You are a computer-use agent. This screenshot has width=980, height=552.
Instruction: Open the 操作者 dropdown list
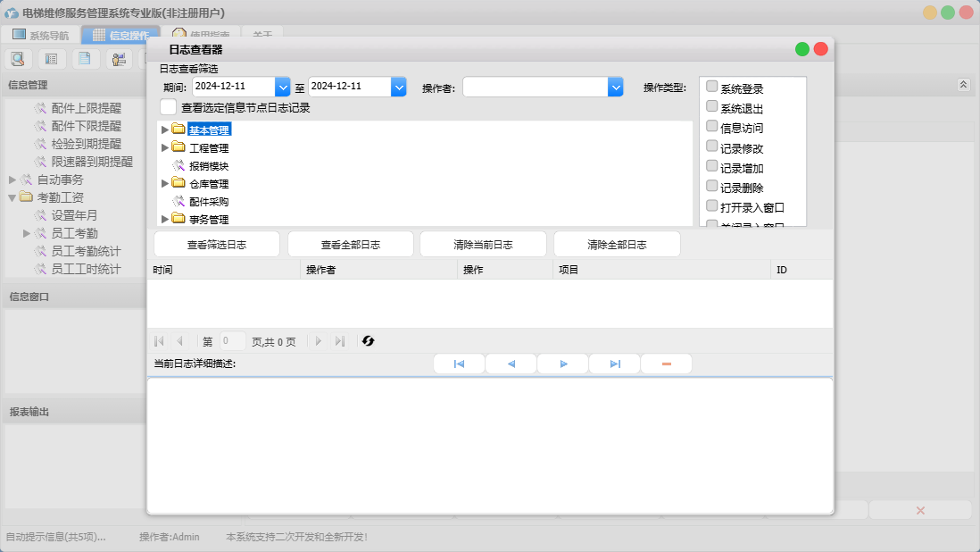(x=615, y=87)
